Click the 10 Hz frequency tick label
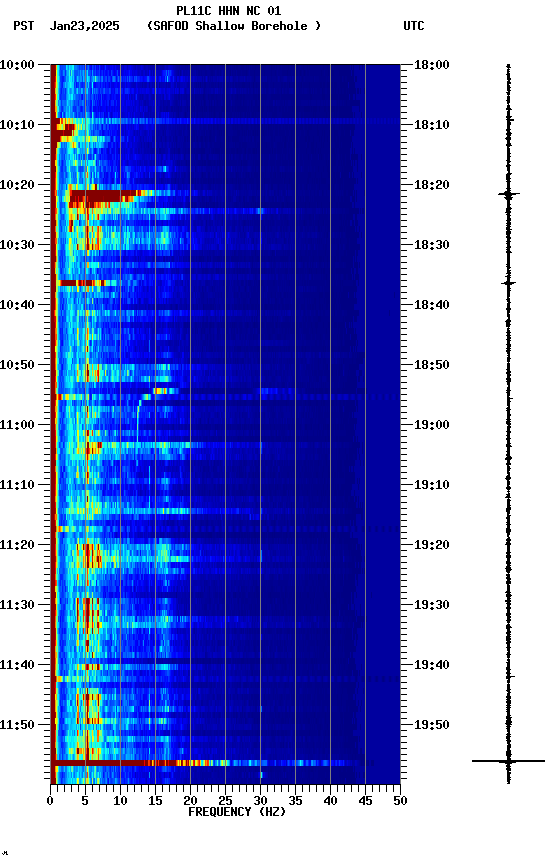This screenshot has height=864, width=552. click(x=120, y=801)
